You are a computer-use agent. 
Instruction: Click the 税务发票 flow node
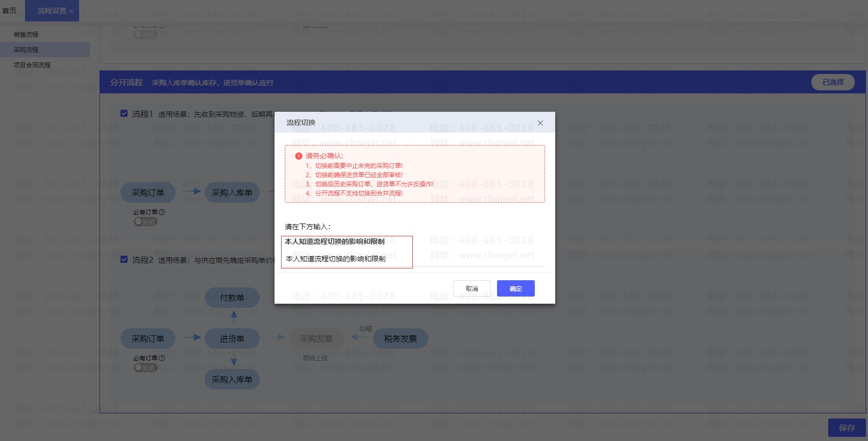click(400, 338)
